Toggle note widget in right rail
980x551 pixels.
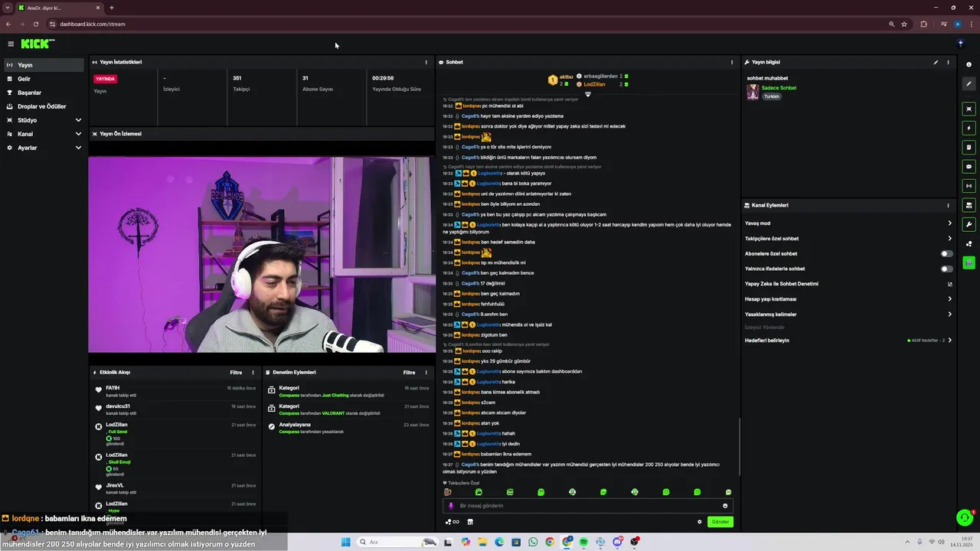click(969, 147)
